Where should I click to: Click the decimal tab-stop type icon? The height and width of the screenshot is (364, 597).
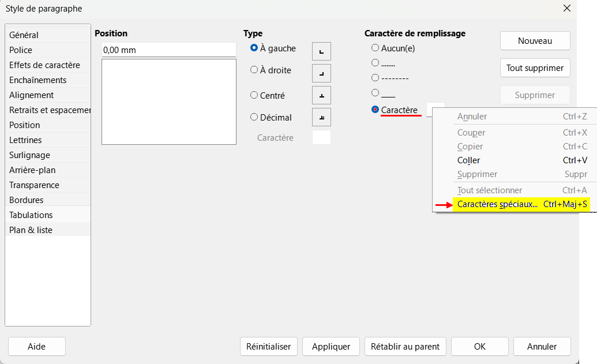[x=321, y=117]
